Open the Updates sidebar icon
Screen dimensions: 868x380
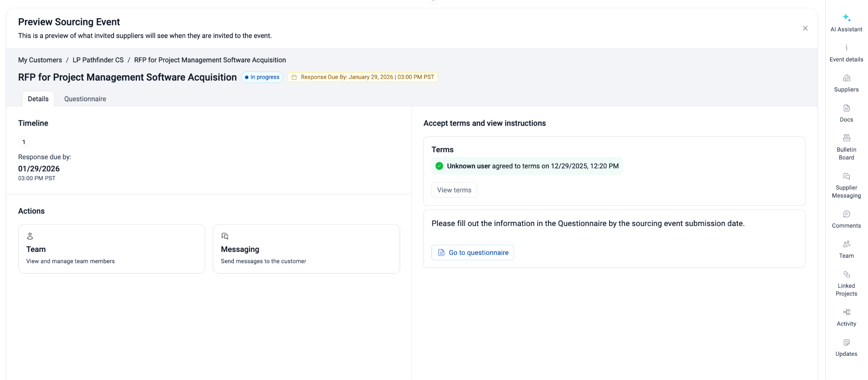[846, 343]
